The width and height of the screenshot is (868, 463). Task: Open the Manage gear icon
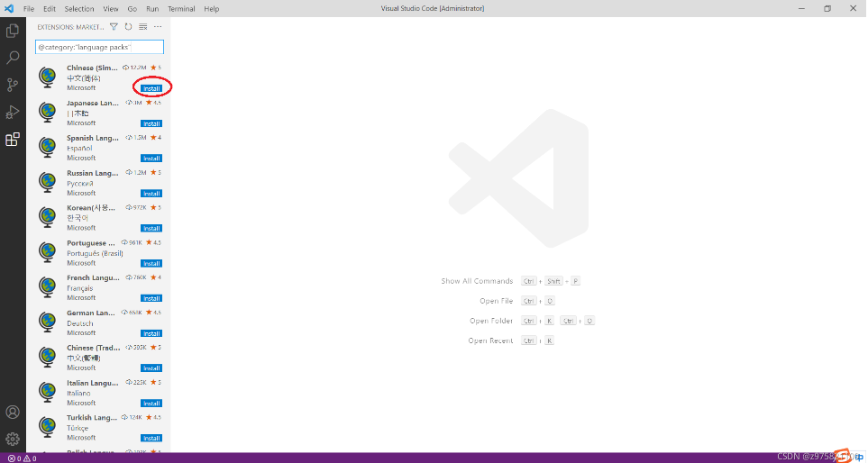pyautogui.click(x=13, y=440)
